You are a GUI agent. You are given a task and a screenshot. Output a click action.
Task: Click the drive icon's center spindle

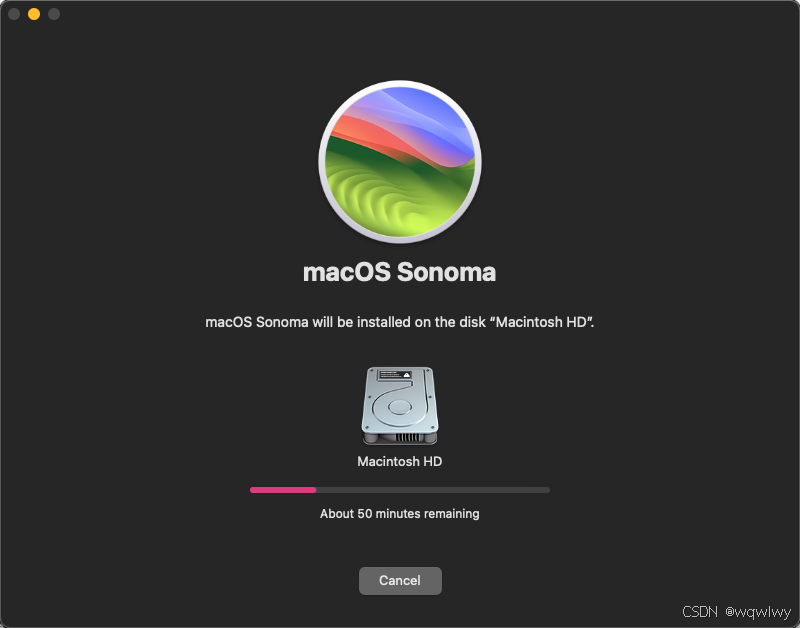[x=399, y=407]
